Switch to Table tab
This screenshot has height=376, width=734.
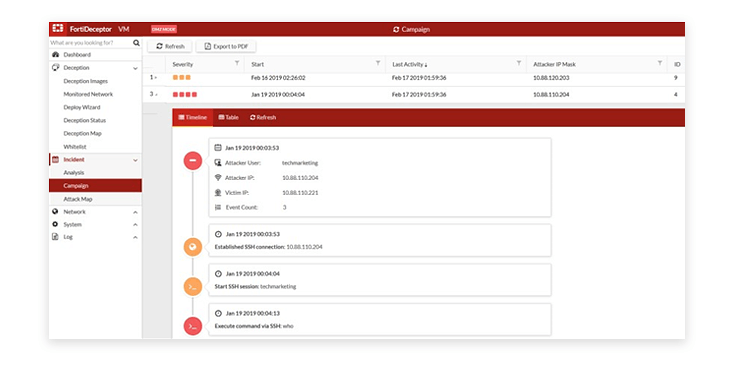tap(228, 118)
